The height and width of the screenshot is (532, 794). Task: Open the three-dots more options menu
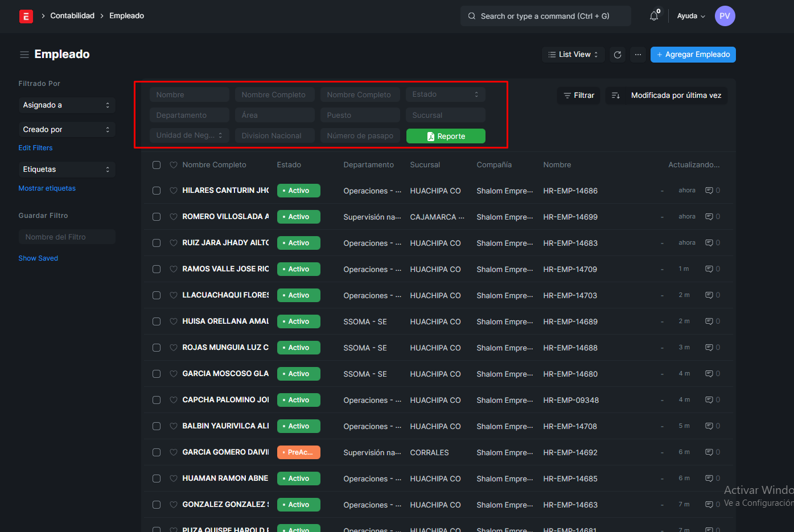tap(638, 55)
